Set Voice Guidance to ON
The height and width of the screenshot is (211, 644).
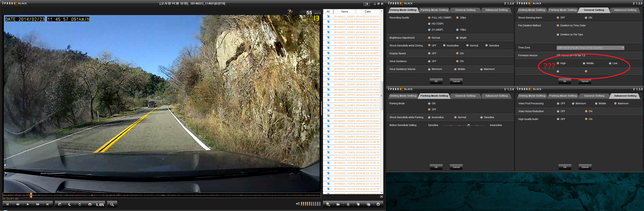[457, 61]
